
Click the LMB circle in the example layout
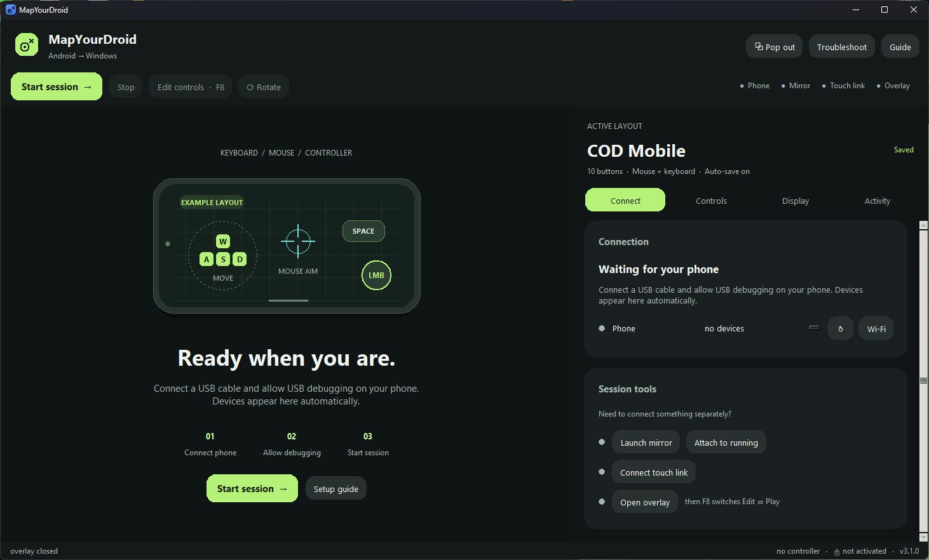pyautogui.click(x=376, y=275)
